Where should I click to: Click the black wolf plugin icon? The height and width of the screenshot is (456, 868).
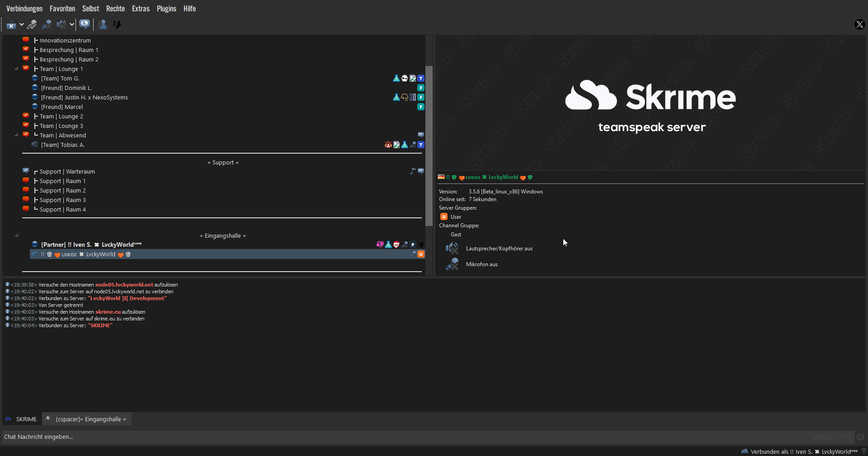[117, 24]
